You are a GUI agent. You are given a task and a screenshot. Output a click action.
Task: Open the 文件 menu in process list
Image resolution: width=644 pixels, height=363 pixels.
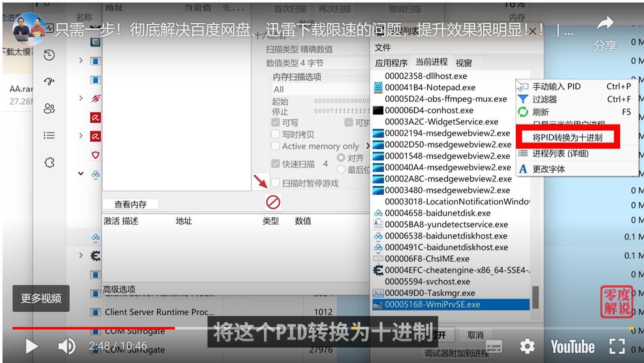point(382,48)
